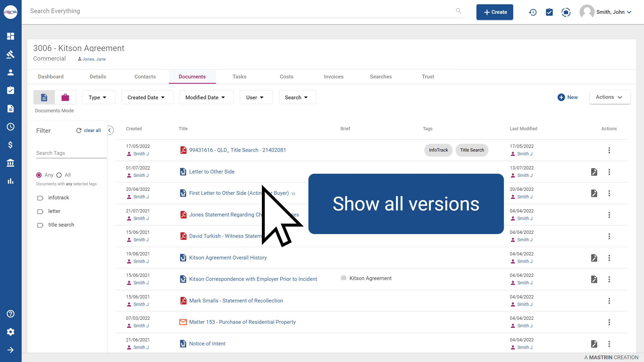
Task: Click the help question mark icon
Action: (11, 314)
